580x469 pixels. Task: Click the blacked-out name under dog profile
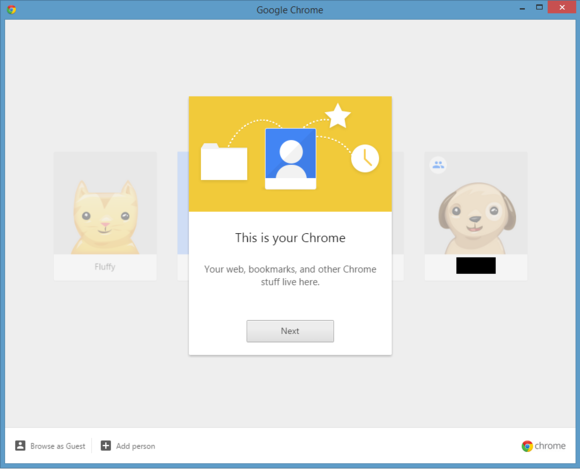point(476,266)
